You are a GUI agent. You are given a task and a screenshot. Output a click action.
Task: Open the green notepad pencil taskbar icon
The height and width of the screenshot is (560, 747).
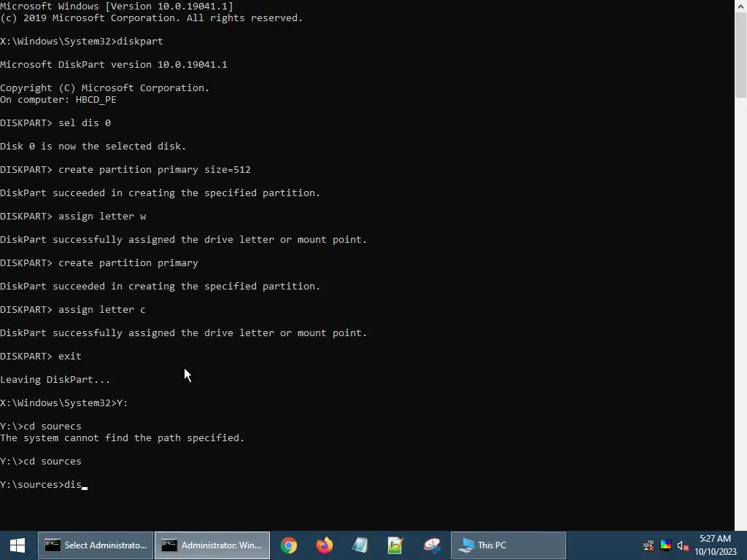(395, 545)
